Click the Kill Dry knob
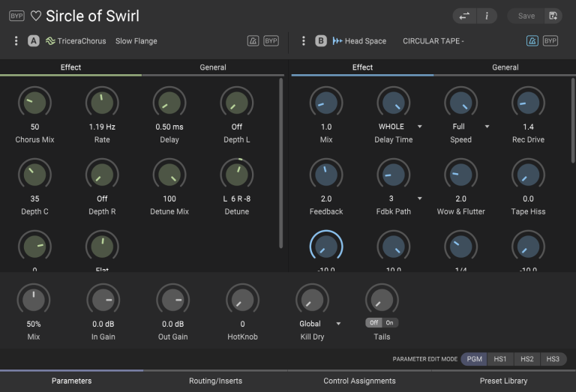 (312, 300)
